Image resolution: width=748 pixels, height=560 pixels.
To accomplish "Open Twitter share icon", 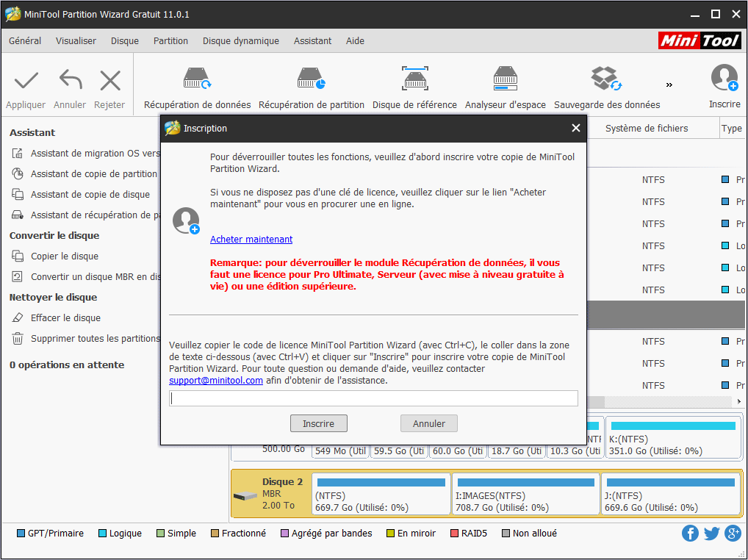I will 711,534.
